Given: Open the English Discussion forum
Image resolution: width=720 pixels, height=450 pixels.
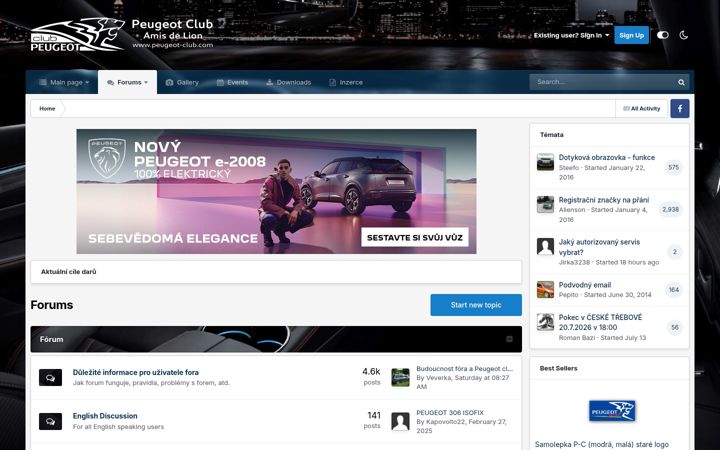Looking at the screenshot, I should pyautogui.click(x=105, y=416).
